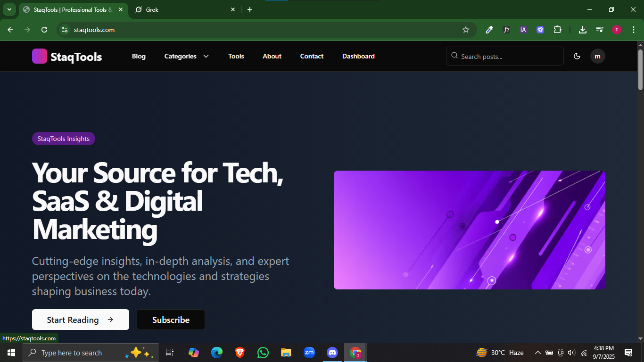Open the media controls icon
The height and width of the screenshot is (362, 644).
click(600, 30)
